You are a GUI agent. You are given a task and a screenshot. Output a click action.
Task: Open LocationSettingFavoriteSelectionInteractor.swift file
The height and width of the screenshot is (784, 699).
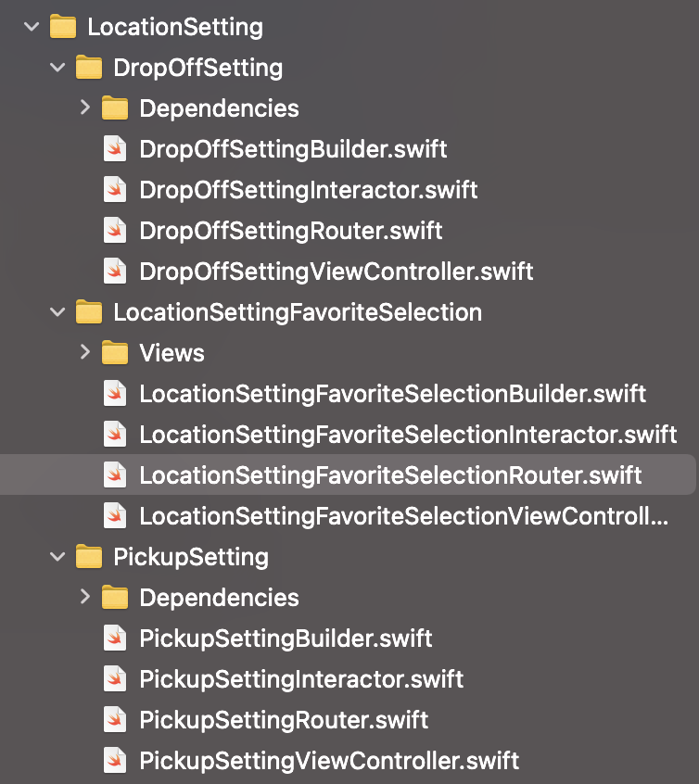click(x=408, y=435)
